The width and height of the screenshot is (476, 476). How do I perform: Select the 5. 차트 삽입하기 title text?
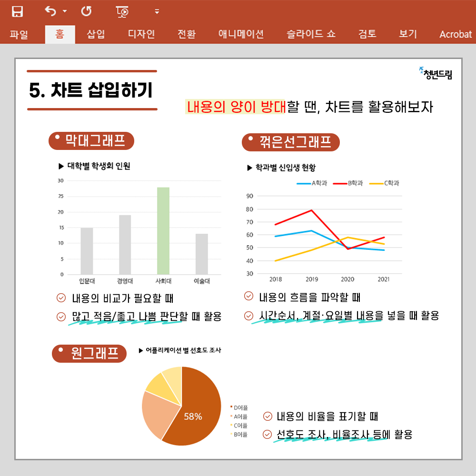click(91, 90)
